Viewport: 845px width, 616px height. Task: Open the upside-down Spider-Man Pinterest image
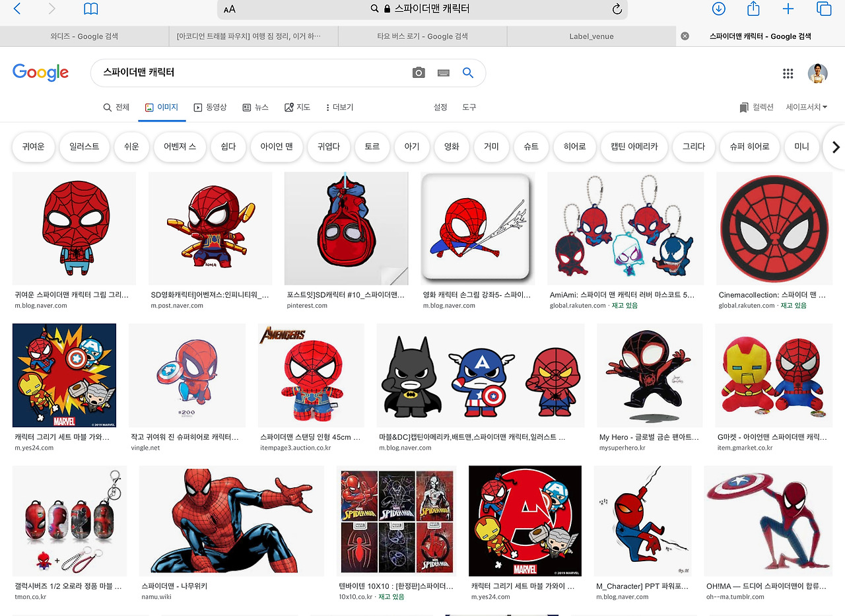pyautogui.click(x=347, y=228)
